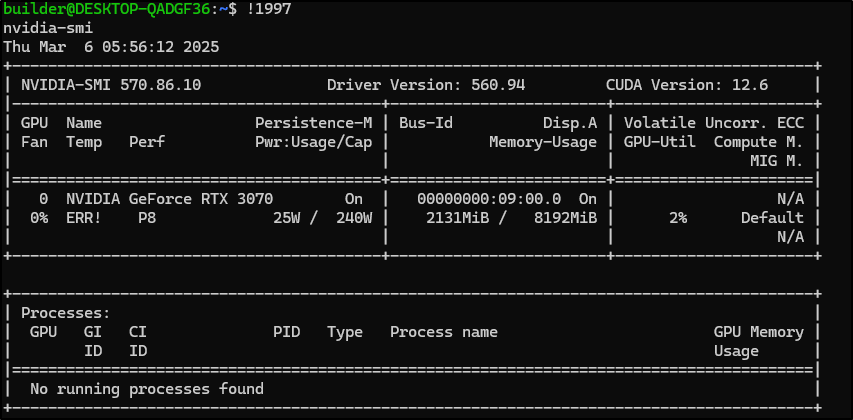Image resolution: width=853 pixels, height=420 pixels.
Task: Select the !1997 history command
Action: click(269, 9)
